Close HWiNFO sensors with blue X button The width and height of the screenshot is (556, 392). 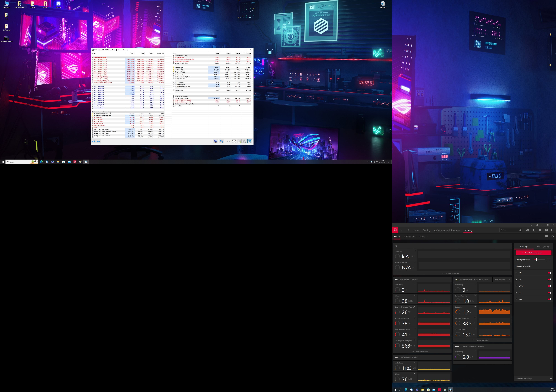click(250, 141)
